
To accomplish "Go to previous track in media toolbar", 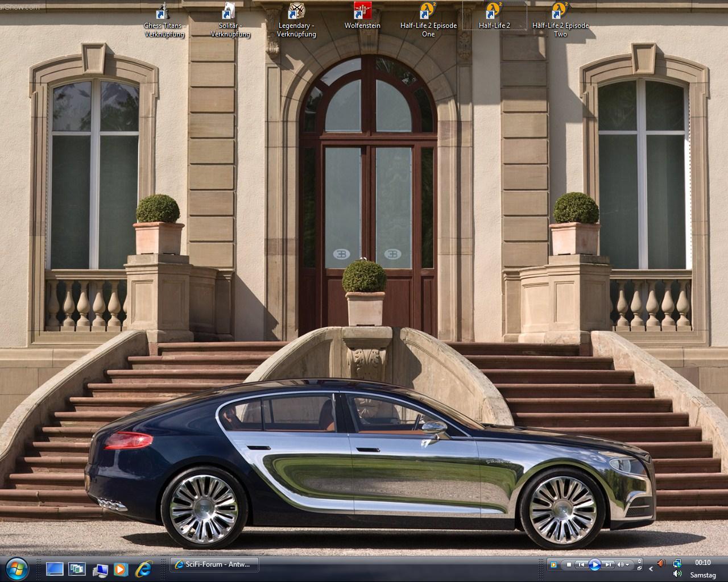I will pos(581,564).
